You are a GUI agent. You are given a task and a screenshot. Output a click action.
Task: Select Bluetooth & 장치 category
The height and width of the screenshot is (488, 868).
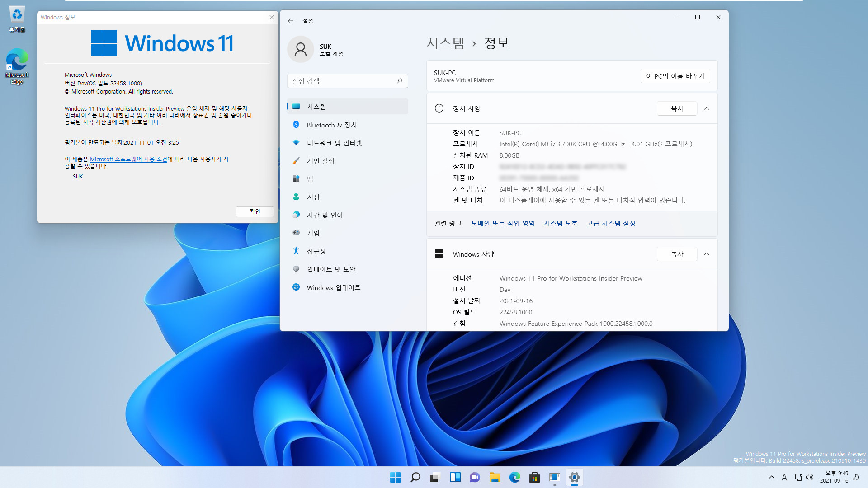[347, 125]
